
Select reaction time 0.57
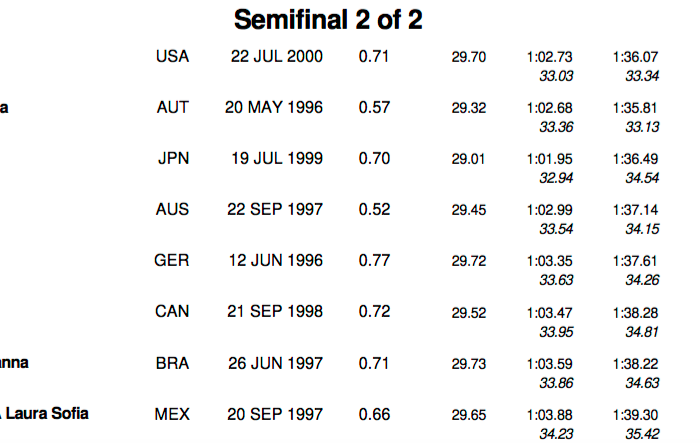click(374, 107)
